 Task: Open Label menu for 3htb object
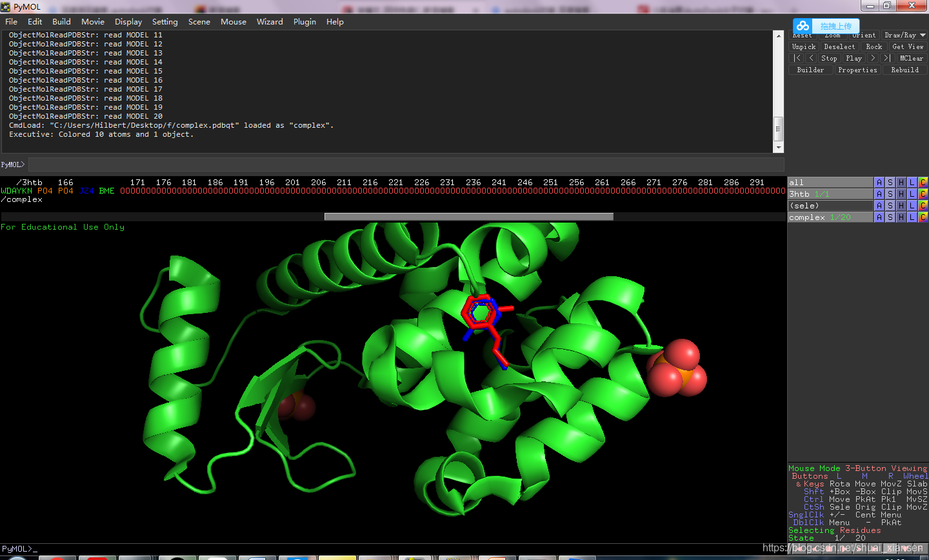coord(912,194)
